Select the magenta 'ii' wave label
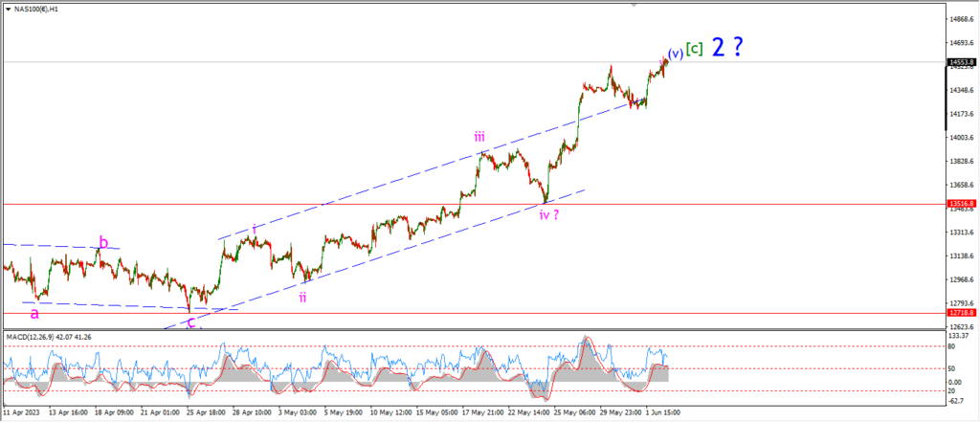This screenshot has width=980, height=422. point(302,297)
